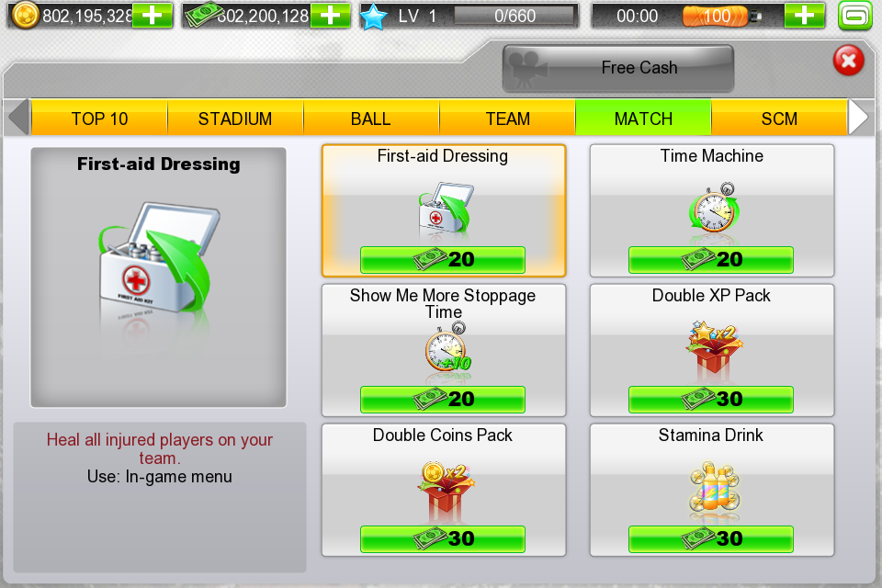Switch to the STADIUM tab
This screenshot has height=588, width=882.
235,118
